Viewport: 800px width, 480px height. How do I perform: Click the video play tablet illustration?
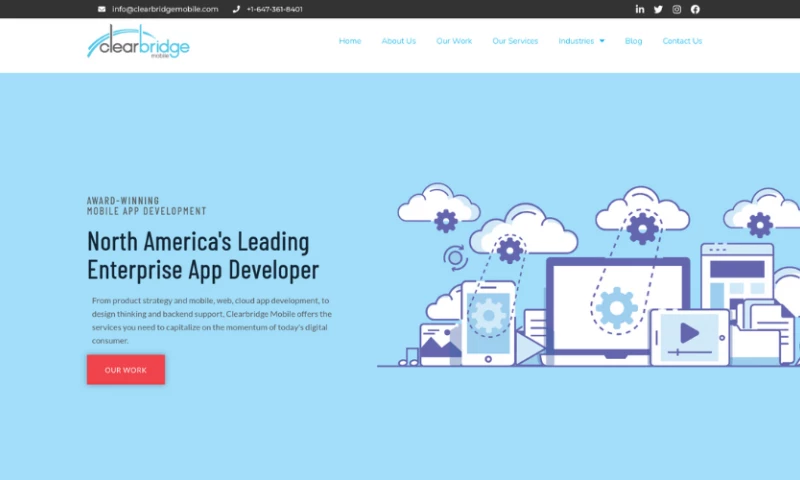[x=690, y=337]
